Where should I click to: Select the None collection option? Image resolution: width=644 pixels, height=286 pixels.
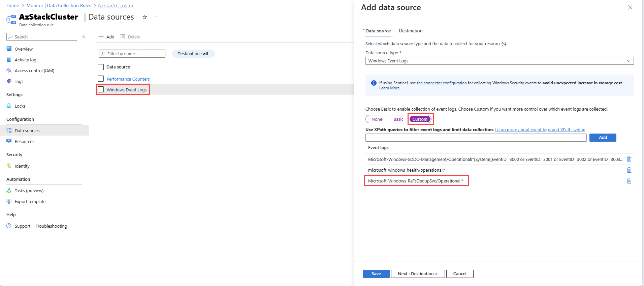pos(377,119)
